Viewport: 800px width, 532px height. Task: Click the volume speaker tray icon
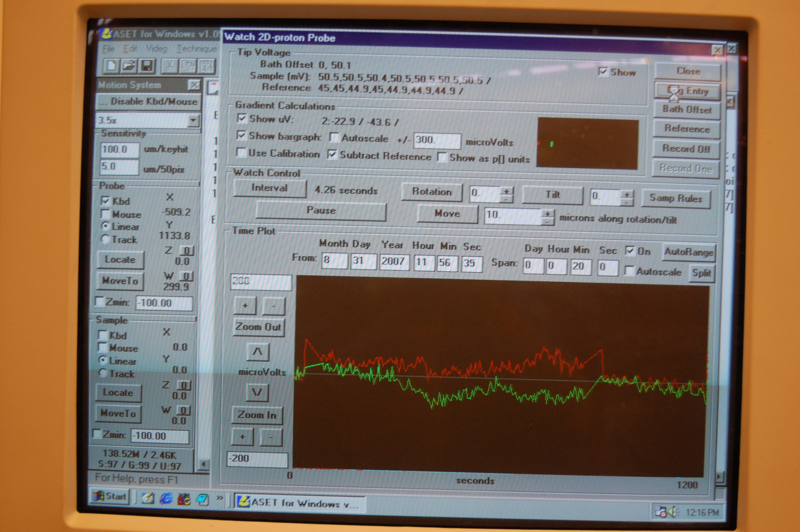pos(672,512)
